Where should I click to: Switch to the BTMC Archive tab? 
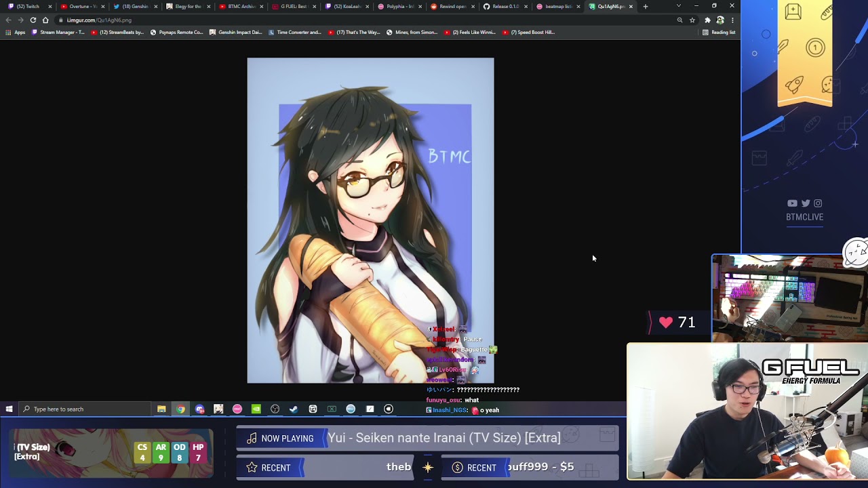(x=240, y=7)
